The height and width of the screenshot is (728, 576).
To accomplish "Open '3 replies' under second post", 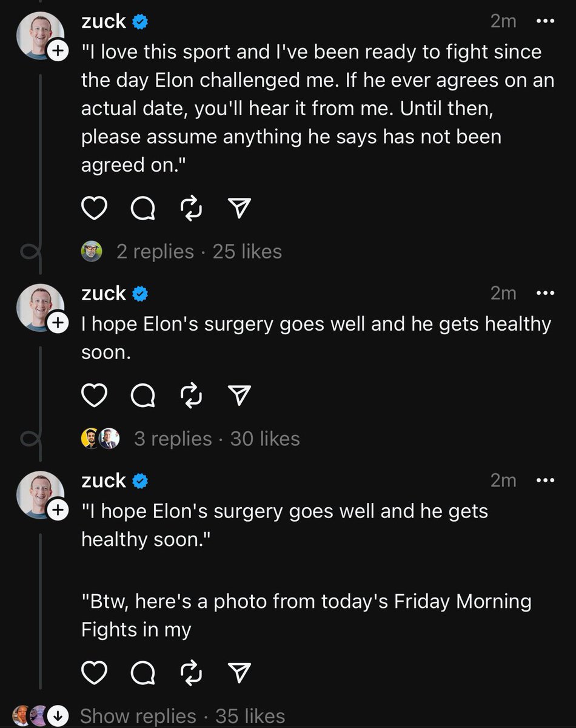I will (x=173, y=439).
